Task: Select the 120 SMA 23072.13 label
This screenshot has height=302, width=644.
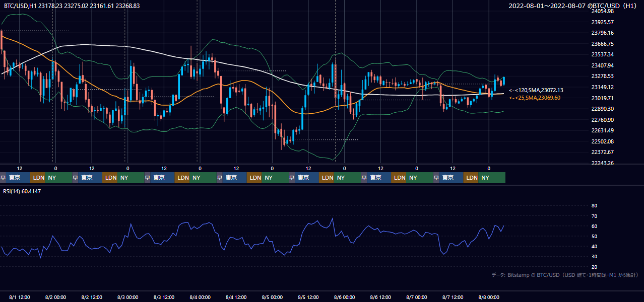Action: pyautogui.click(x=536, y=90)
